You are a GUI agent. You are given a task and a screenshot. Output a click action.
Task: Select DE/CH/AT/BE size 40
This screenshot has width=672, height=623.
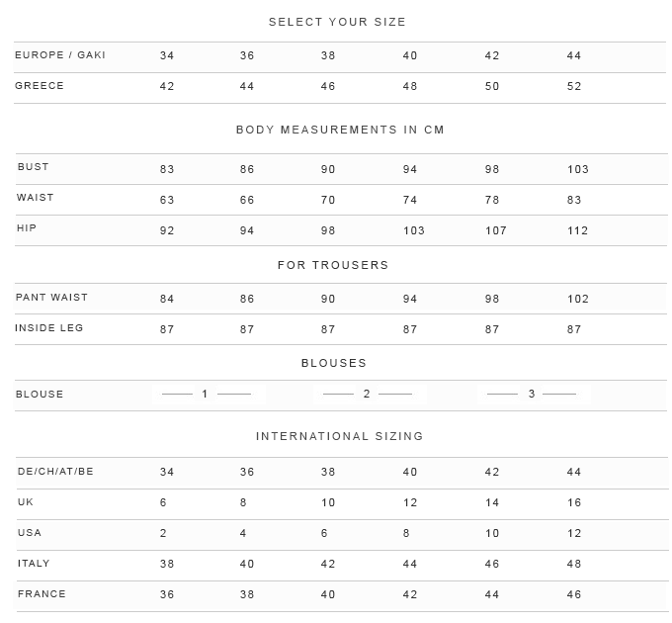tap(410, 472)
